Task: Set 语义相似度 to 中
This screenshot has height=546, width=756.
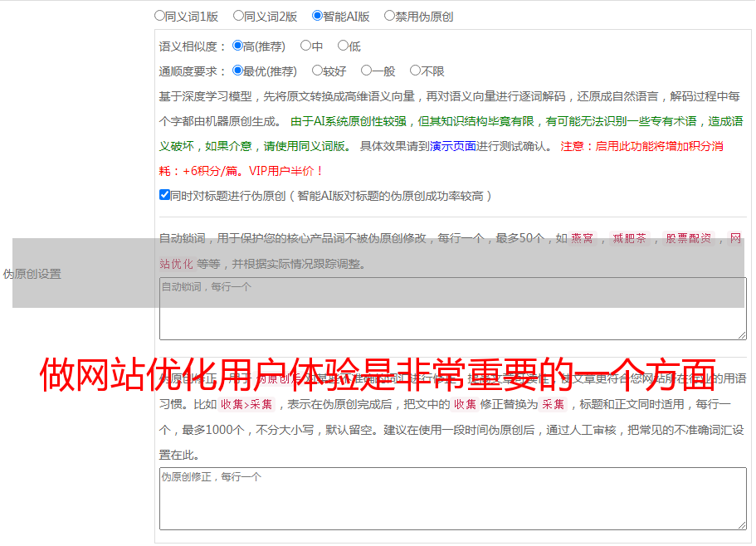Action: (306, 46)
